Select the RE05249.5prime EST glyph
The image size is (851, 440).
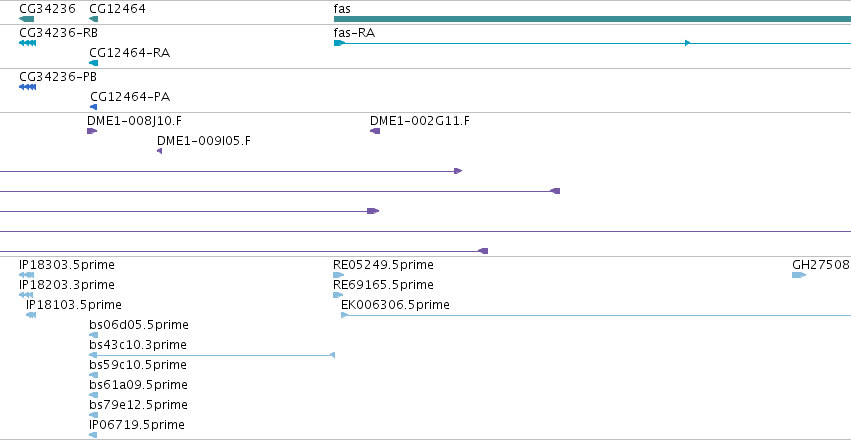point(339,275)
